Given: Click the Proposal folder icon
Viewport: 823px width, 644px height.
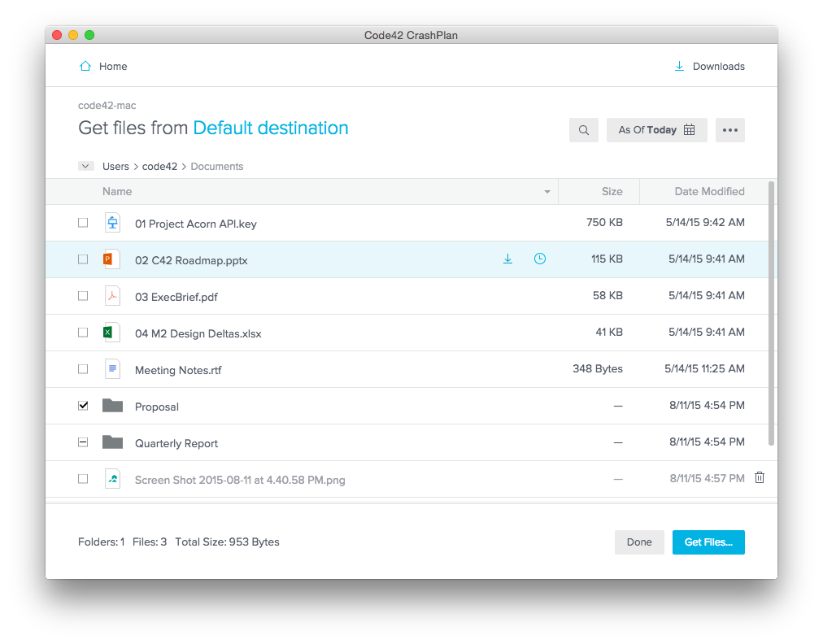Looking at the screenshot, I should (x=112, y=406).
